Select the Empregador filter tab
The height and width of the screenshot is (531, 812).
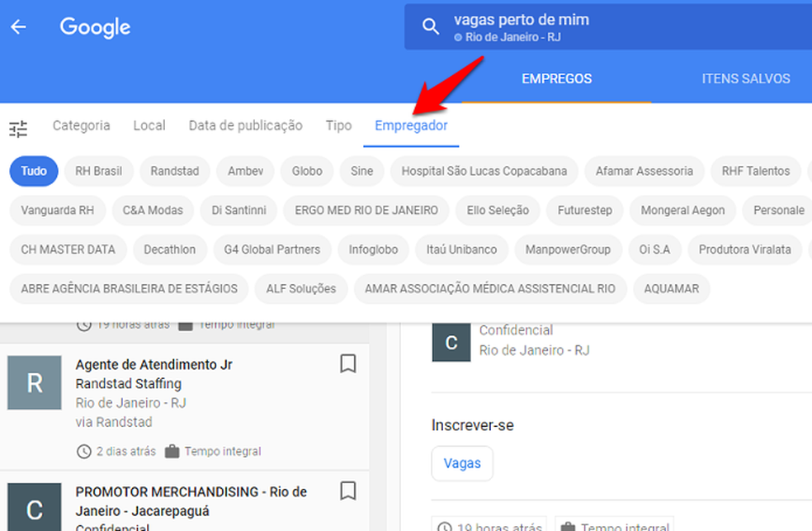(411, 126)
